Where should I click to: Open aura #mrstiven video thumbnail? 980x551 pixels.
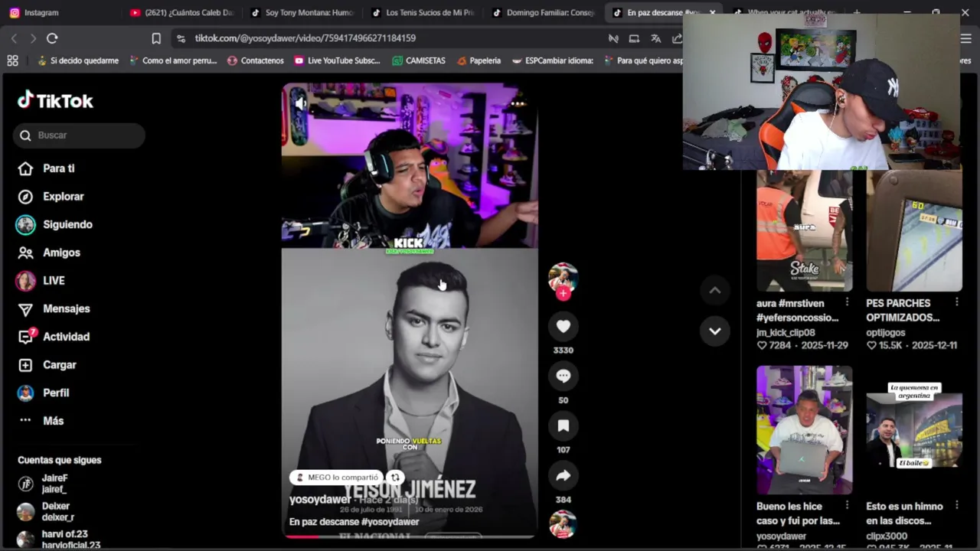804,230
